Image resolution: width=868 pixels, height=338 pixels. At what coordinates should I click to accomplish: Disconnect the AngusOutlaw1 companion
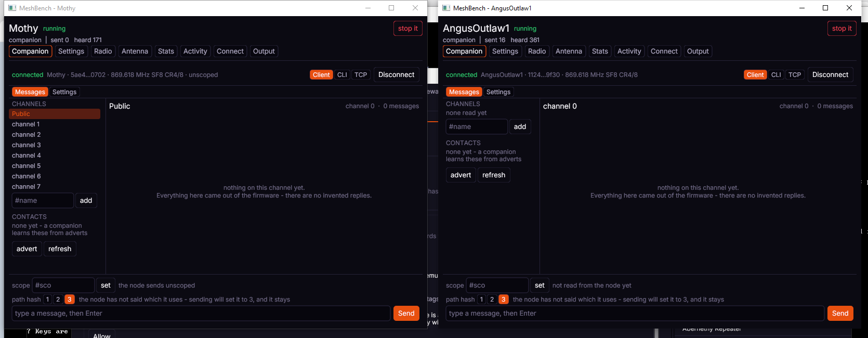tap(831, 75)
